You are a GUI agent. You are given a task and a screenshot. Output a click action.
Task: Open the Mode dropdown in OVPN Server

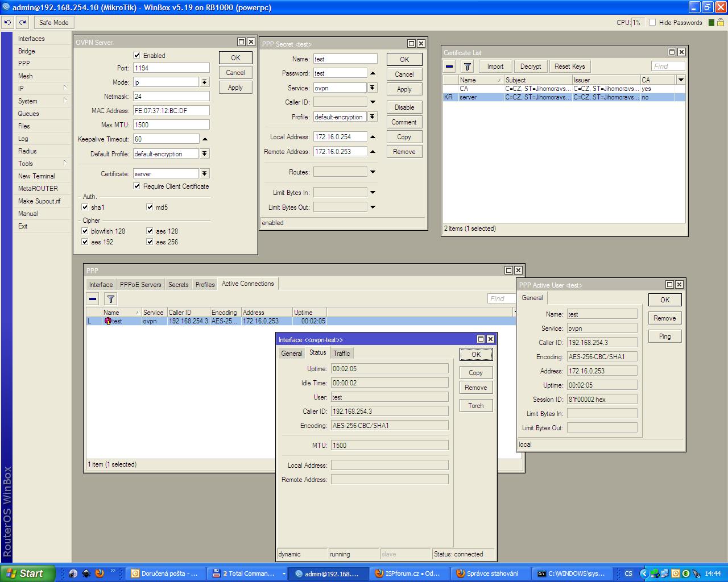pos(205,82)
